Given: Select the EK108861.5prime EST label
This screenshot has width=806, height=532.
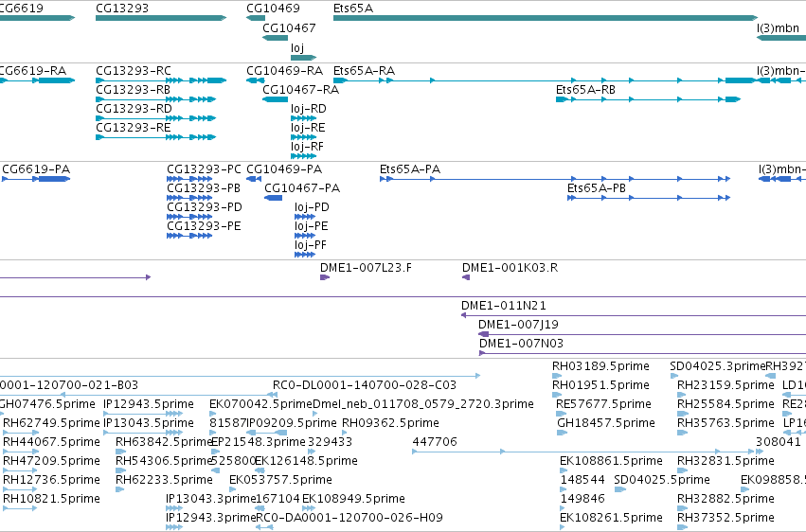Looking at the screenshot, I should click(611, 461).
